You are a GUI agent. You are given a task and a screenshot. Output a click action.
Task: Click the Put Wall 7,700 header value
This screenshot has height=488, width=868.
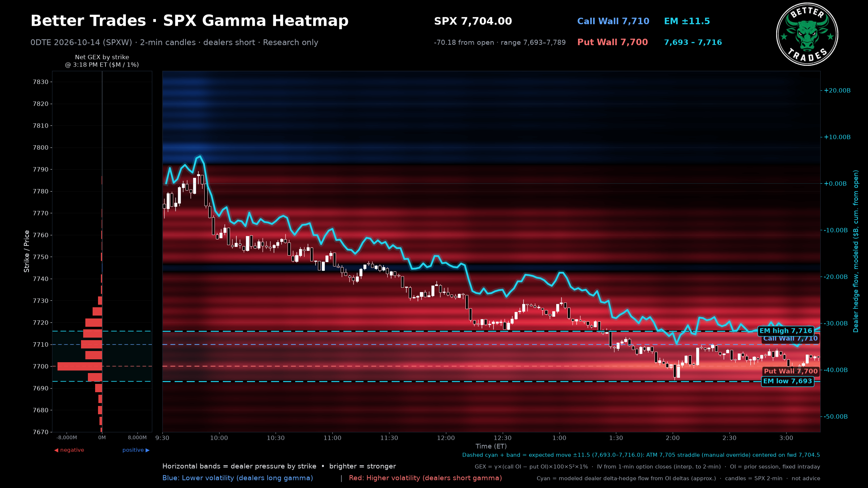coord(612,42)
